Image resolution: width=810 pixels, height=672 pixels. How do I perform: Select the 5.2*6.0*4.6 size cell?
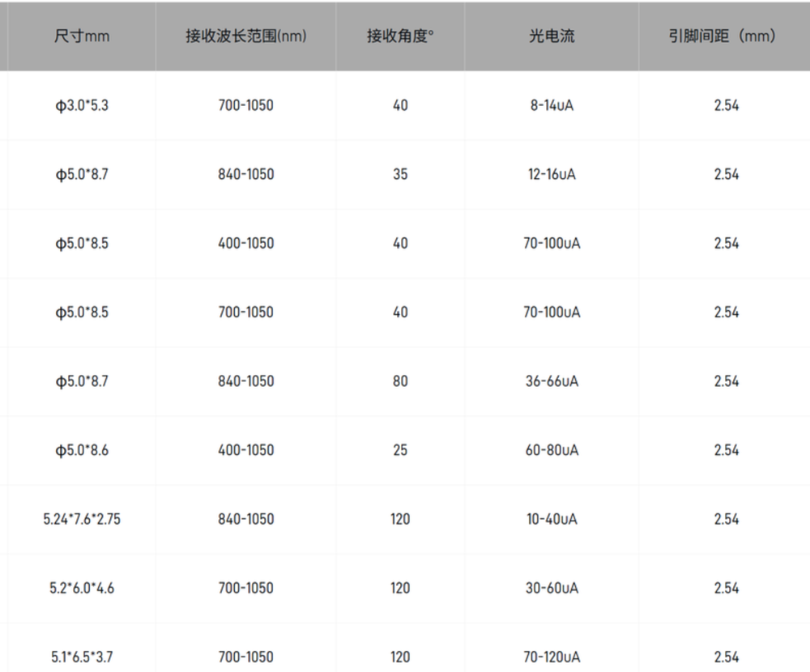click(x=82, y=588)
